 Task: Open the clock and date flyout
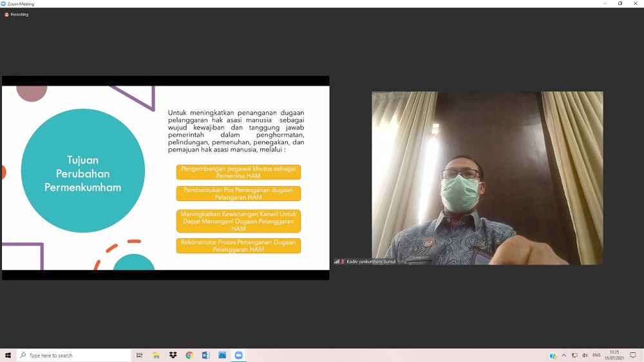point(614,356)
